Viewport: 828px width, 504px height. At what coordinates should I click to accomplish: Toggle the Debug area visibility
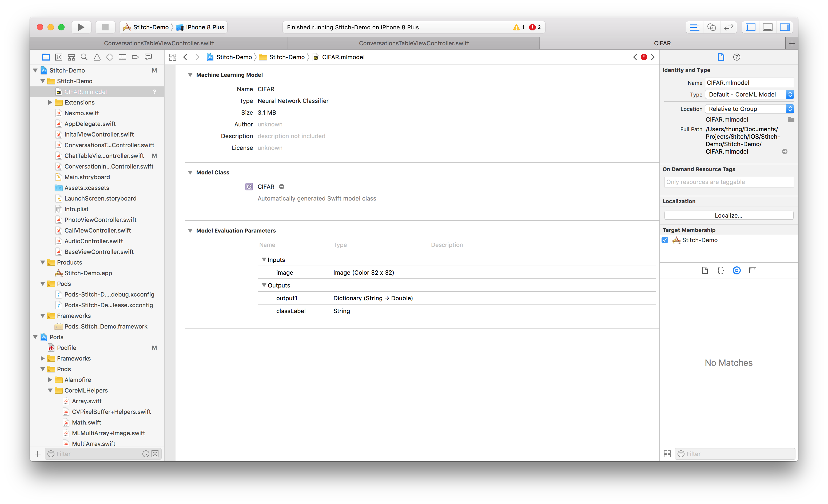point(767,27)
